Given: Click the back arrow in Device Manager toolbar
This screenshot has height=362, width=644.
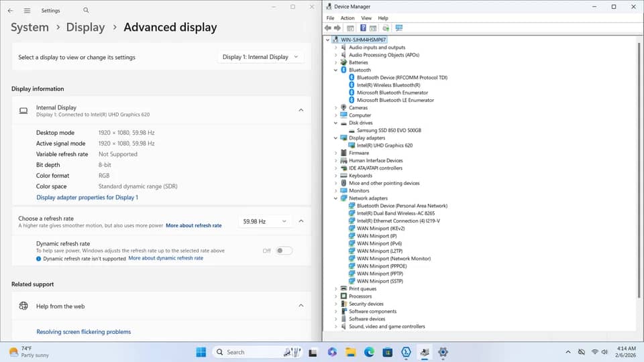Looking at the screenshot, I should 328,28.
